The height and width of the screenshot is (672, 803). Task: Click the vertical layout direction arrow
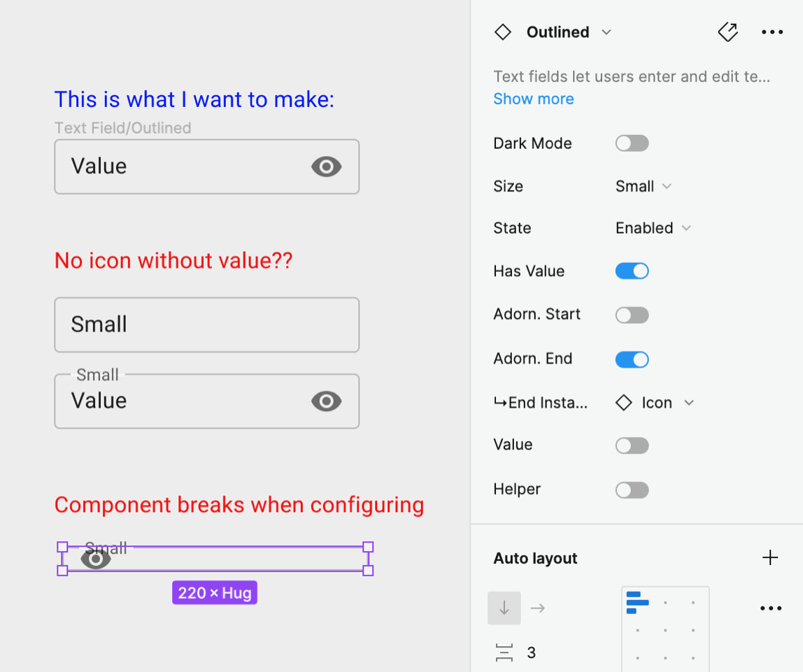coord(504,608)
